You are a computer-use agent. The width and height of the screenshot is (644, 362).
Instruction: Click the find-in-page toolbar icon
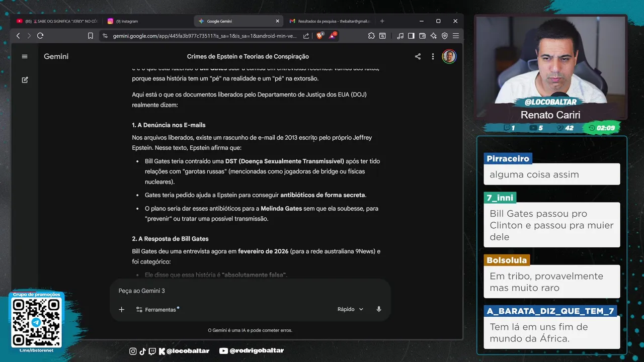click(x=382, y=36)
